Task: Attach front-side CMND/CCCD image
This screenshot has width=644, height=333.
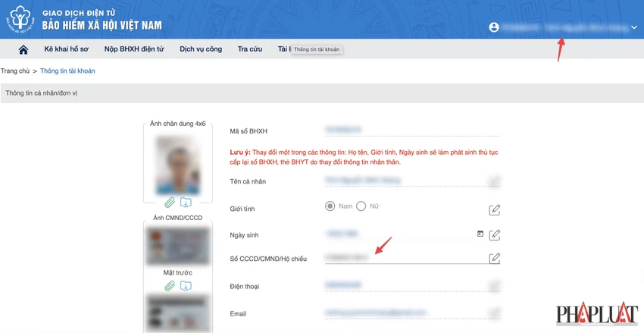Action: coord(170,286)
